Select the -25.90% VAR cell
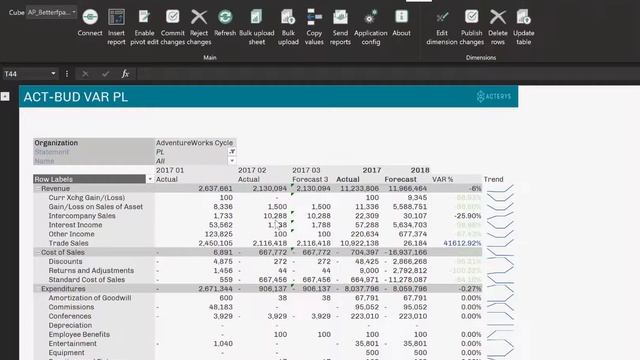This screenshot has height=360, width=640. tap(467, 216)
